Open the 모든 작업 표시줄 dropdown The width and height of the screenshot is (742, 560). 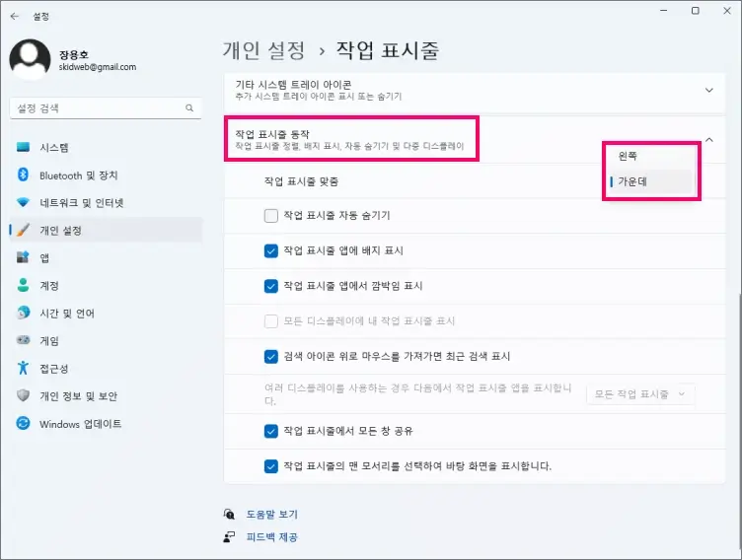641,393
